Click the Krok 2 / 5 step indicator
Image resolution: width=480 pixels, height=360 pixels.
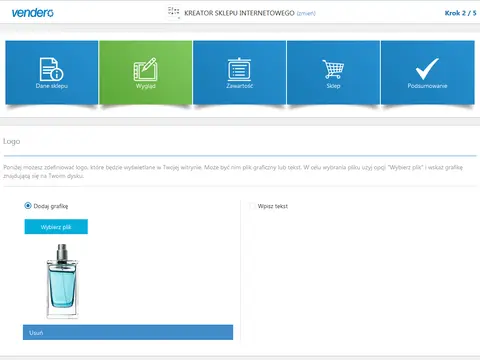click(460, 13)
